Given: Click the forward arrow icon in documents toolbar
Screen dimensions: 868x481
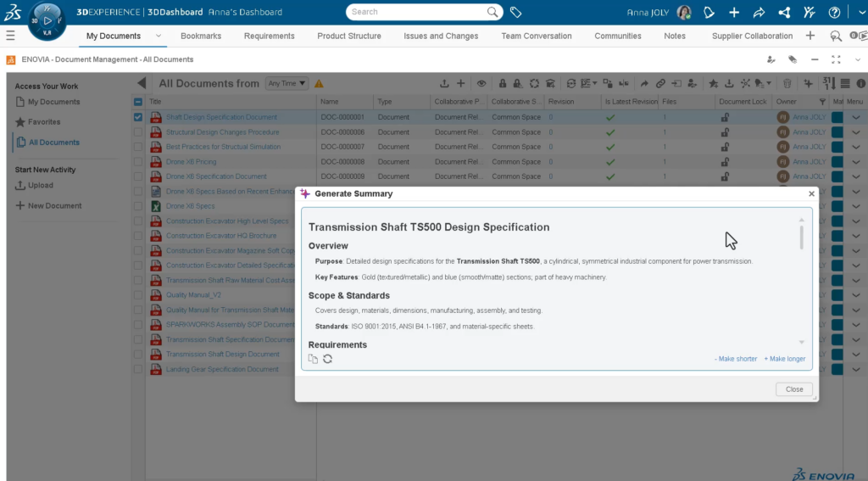Looking at the screenshot, I should pyautogui.click(x=644, y=84).
